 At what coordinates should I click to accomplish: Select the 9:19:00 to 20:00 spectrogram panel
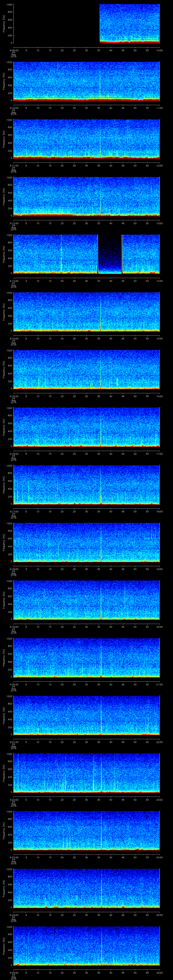pyautogui.click(x=87, y=600)
